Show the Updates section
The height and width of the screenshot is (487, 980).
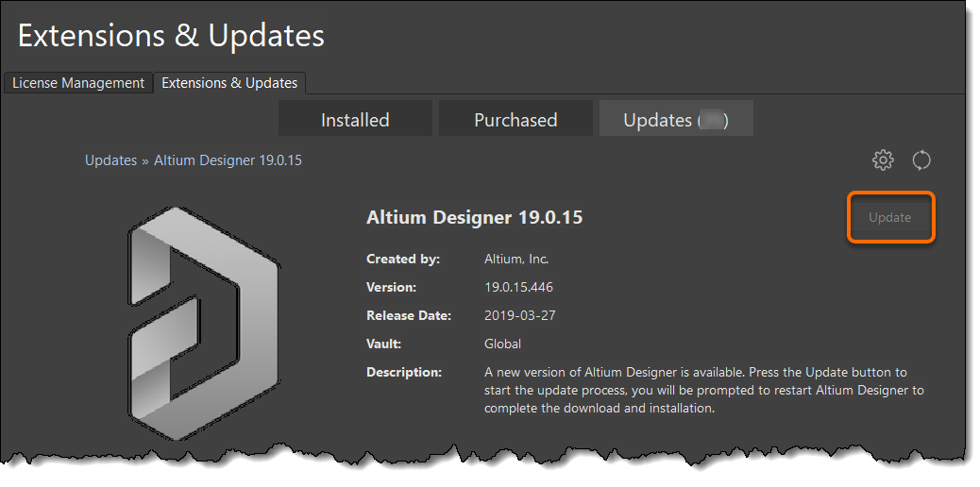coord(676,119)
